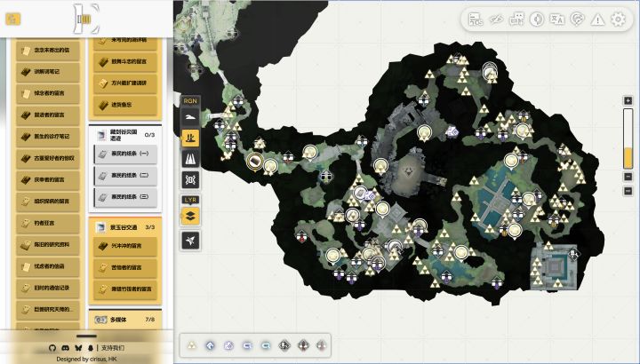The width and height of the screenshot is (640, 364).
Task: Select the 钓者狂言 entry
Action: pyautogui.click(x=48, y=223)
